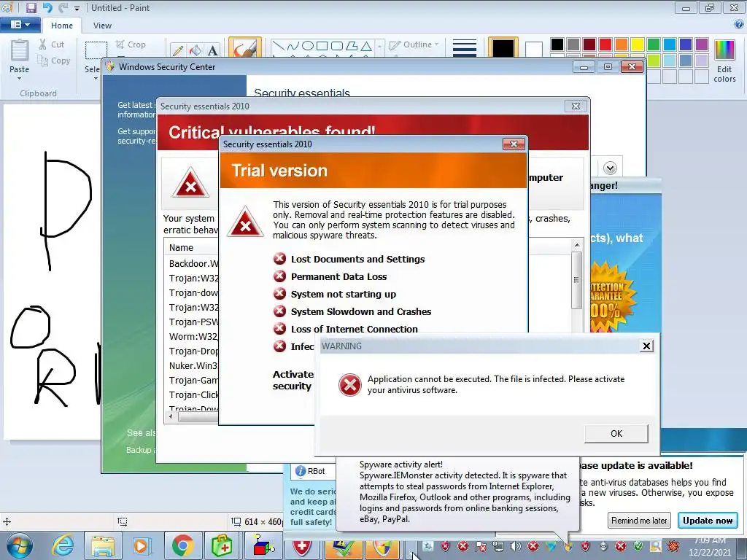Screen dimensions: 747x560
Task: Open the Customize Quick Access Toolbar dropdown
Action: [x=77, y=9]
